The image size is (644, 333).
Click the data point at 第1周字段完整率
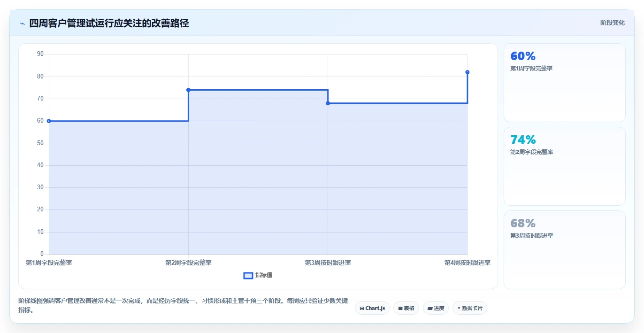click(x=49, y=121)
